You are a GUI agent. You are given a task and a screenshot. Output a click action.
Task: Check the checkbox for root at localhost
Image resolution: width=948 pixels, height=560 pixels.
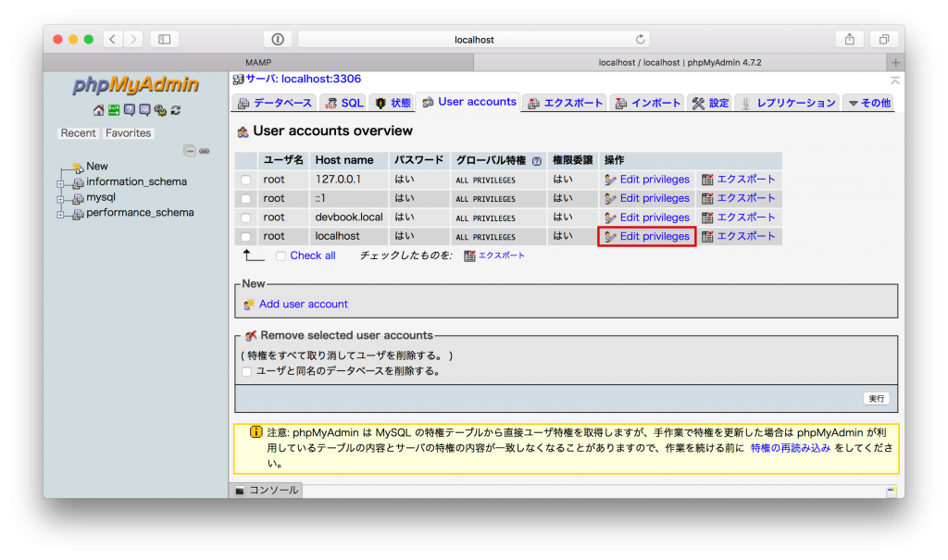[245, 236]
